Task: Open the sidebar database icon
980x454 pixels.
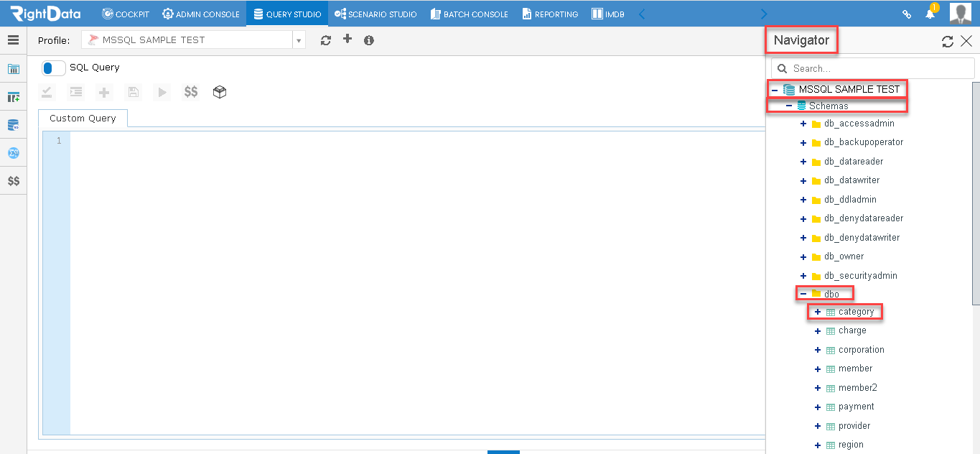Action: click(13, 125)
